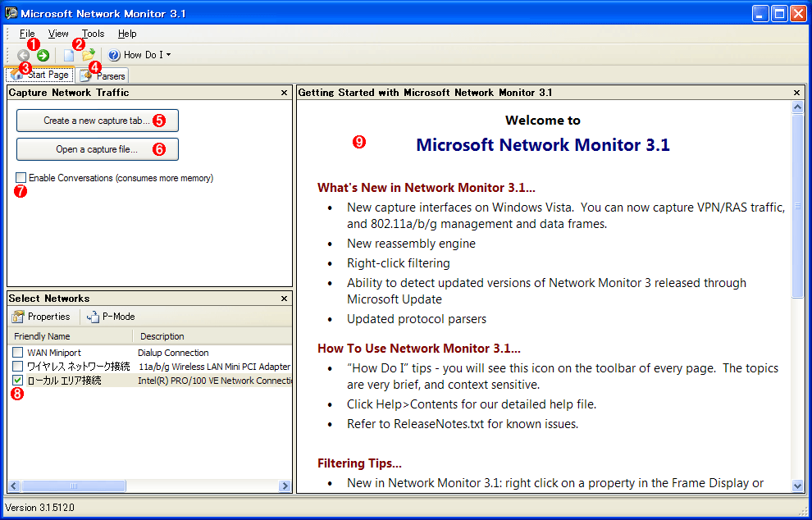The height and width of the screenshot is (520, 812).
Task: Click the Network Monitor title bar app icon
Action: (11, 13)
